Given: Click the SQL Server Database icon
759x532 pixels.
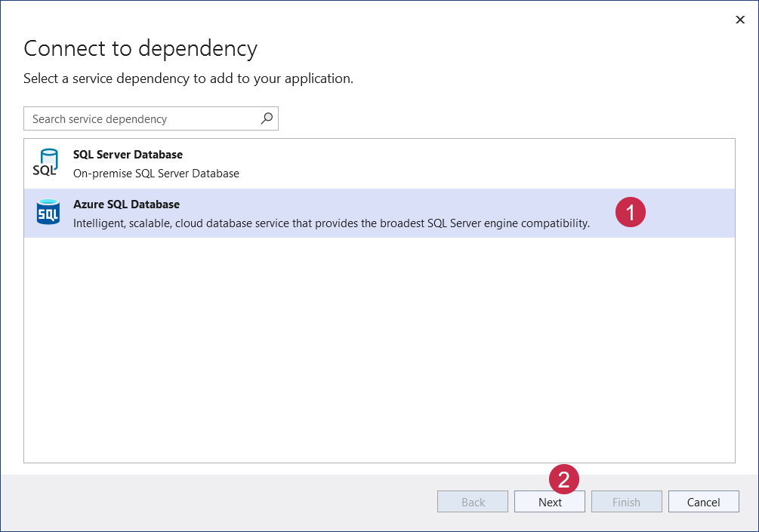Looking at the screenshot, I should pyautogui.click(x=47, y=161).
